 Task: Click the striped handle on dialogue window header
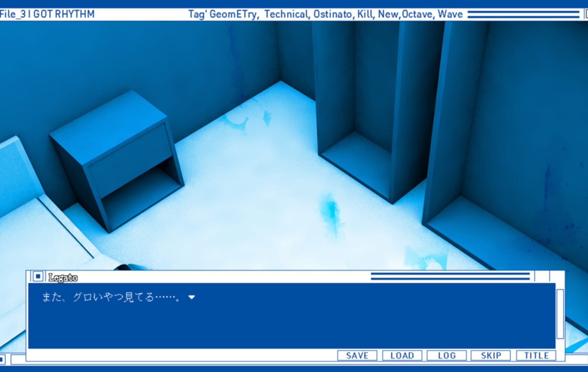[x=450, y=276]
